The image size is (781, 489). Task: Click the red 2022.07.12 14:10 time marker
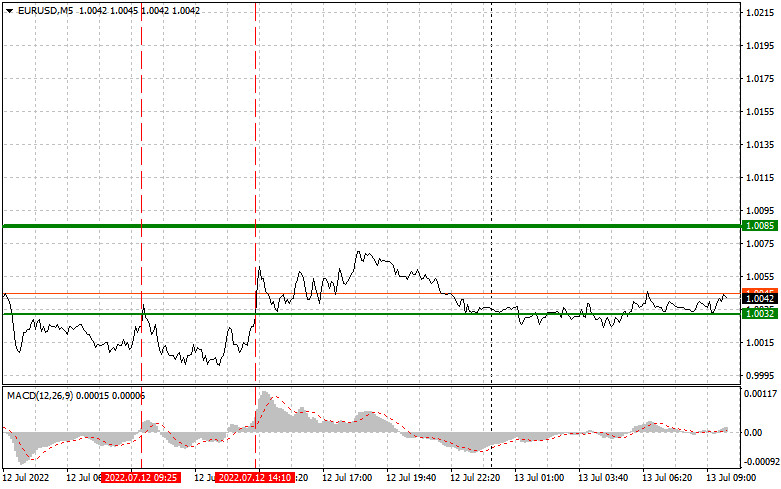255,478
